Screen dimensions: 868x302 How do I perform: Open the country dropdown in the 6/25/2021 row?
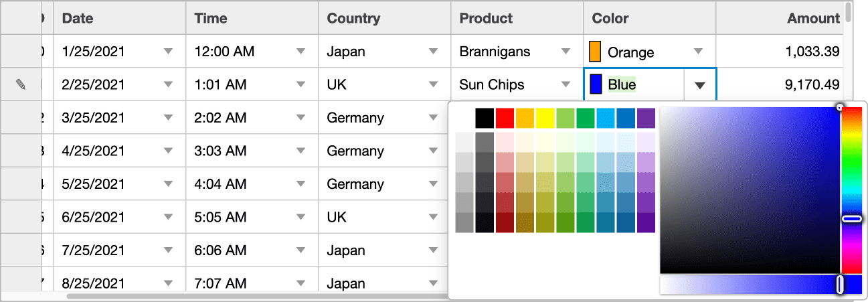434,217
